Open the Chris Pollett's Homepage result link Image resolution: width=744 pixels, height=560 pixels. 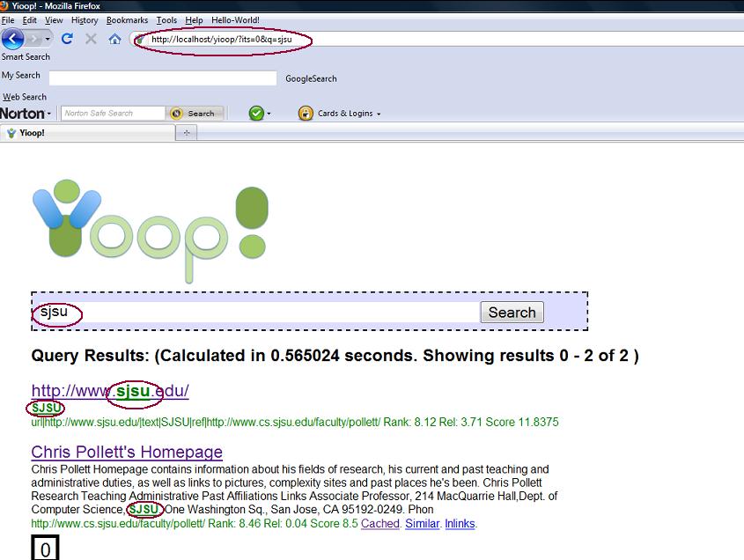127,452
